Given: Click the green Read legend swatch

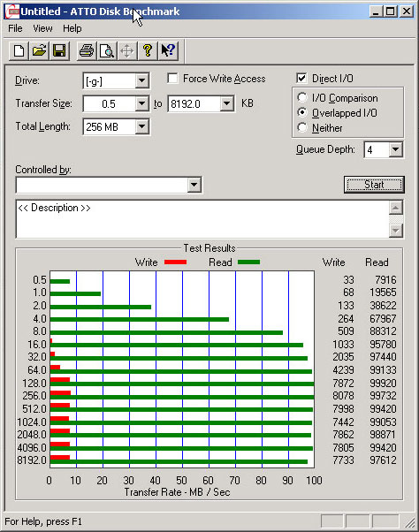Looking at the screenshot, I should (x=248, y=262).
